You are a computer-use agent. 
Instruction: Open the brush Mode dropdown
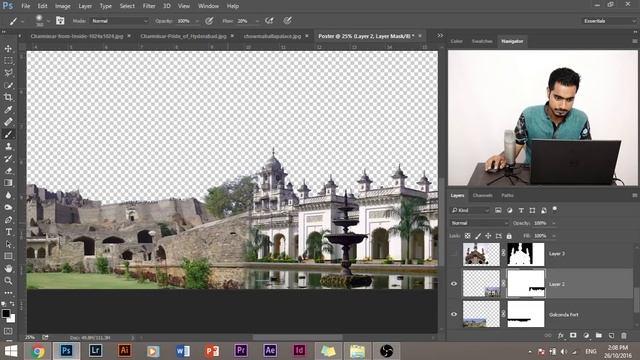point(120,20)
